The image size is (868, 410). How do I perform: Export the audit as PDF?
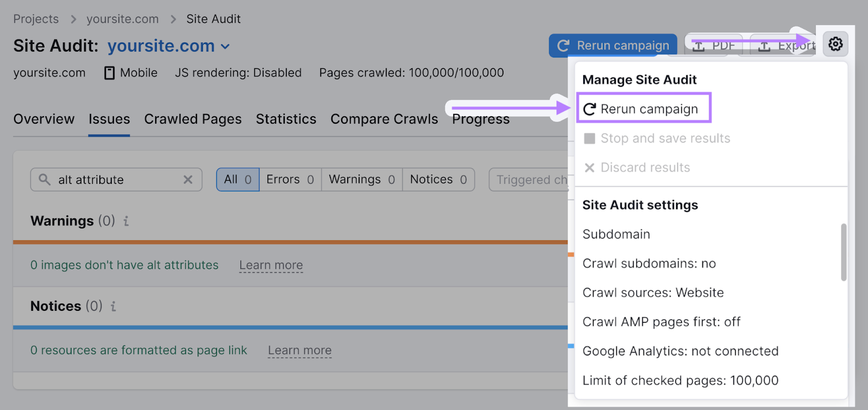click(x=714, y=46)
